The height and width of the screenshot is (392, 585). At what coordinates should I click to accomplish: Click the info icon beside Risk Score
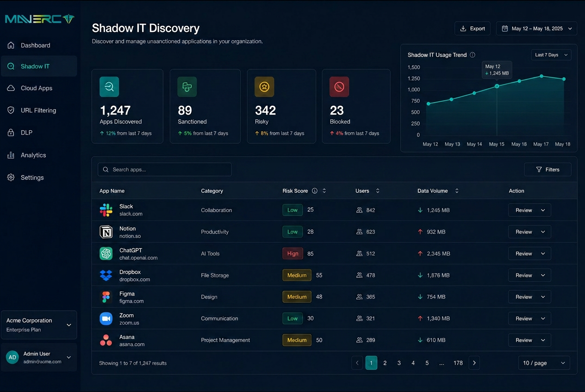pos(315,191)
